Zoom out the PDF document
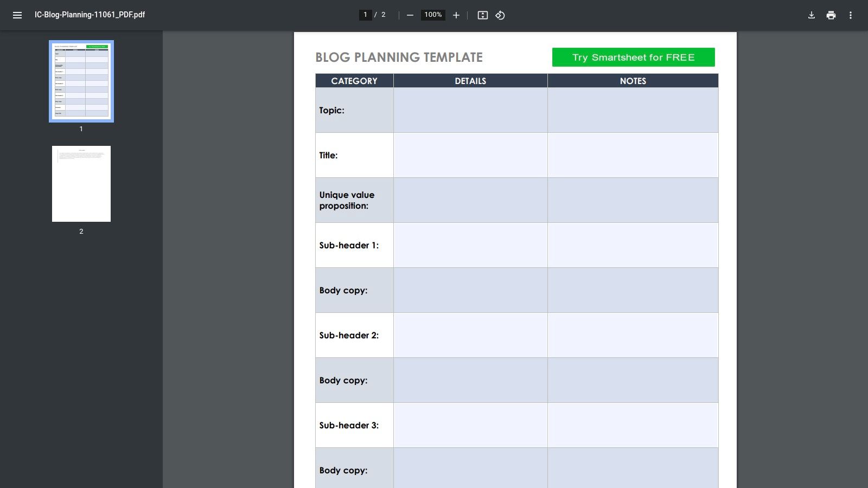Image resolution: width=868 pixels, height=488 pixels. pos(410,15)
